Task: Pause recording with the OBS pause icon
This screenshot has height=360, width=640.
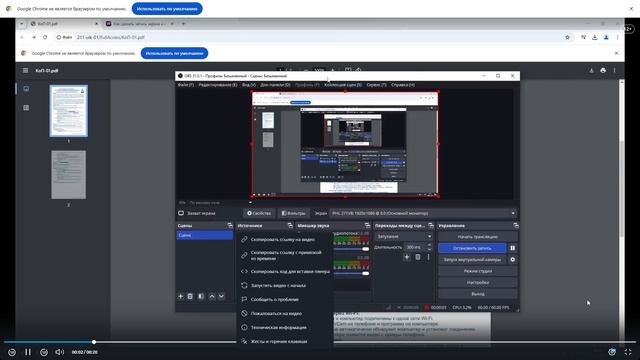Action: pos(513,248)
